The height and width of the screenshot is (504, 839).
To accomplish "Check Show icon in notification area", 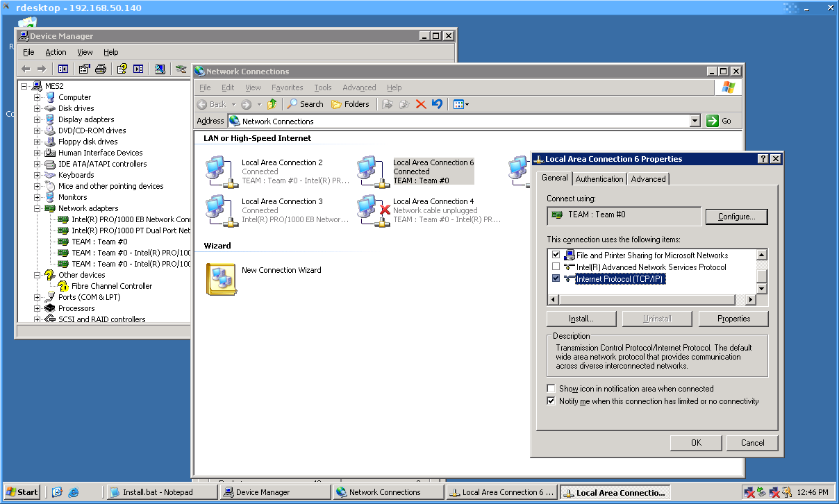I will coord(551,389).
